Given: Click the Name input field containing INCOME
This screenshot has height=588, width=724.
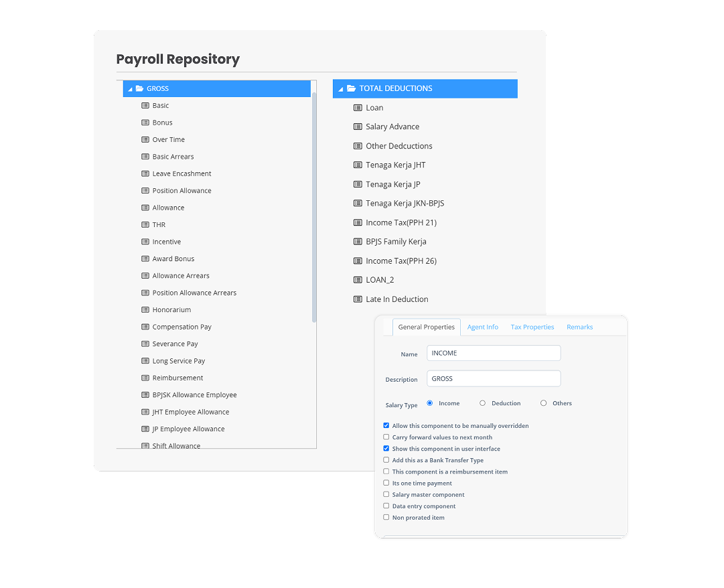Looking at the screenshot, I should tap(494, 353).
